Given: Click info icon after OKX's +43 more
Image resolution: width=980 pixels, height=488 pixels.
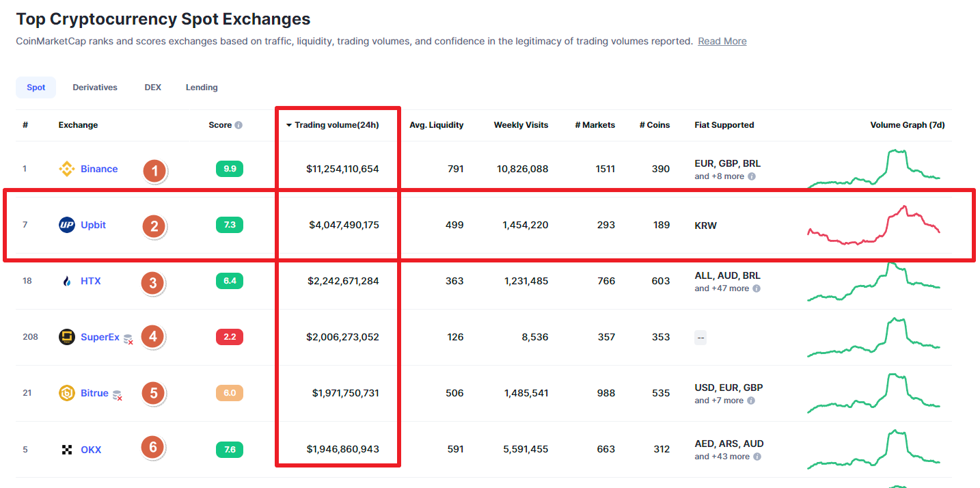Looking at the screenshot, I should [757, 457].
